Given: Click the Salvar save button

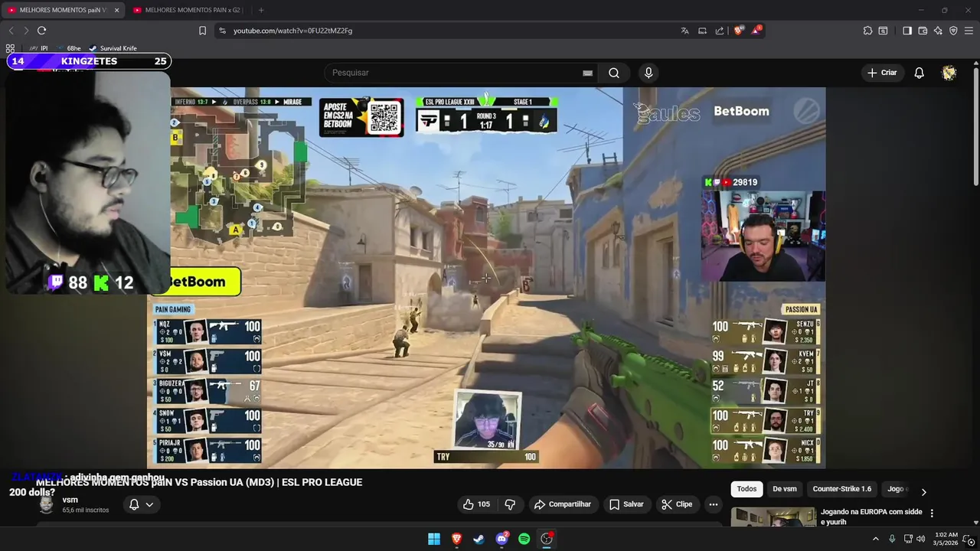Looking at the screenshot, I should [626, 504].
